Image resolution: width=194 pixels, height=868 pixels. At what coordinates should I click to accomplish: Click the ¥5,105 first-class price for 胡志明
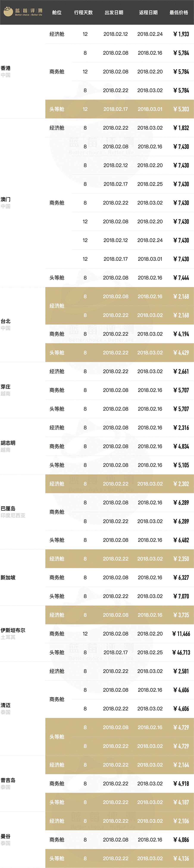click(x=181, y=465)
